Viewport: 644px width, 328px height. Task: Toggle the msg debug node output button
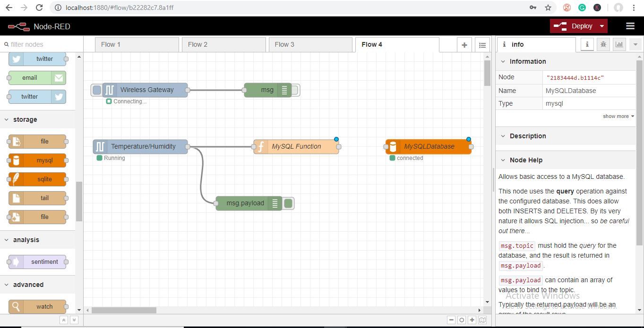295,90
